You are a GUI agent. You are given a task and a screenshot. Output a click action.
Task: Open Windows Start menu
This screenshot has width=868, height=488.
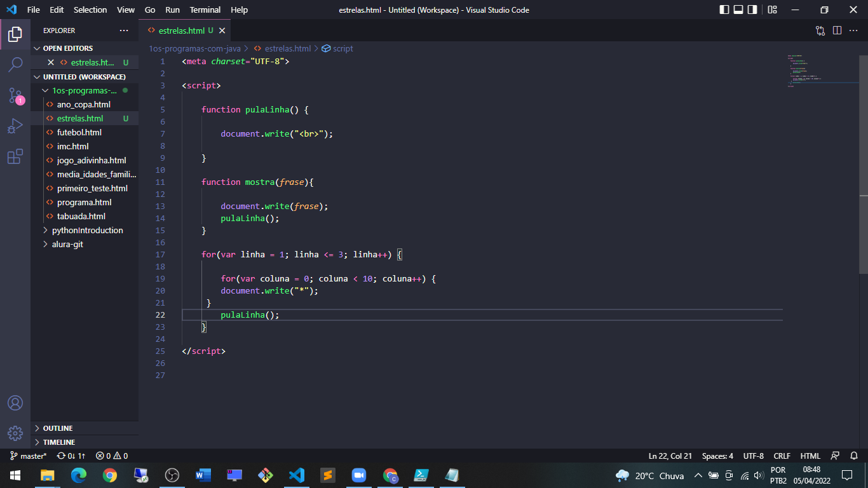point(15,475)
